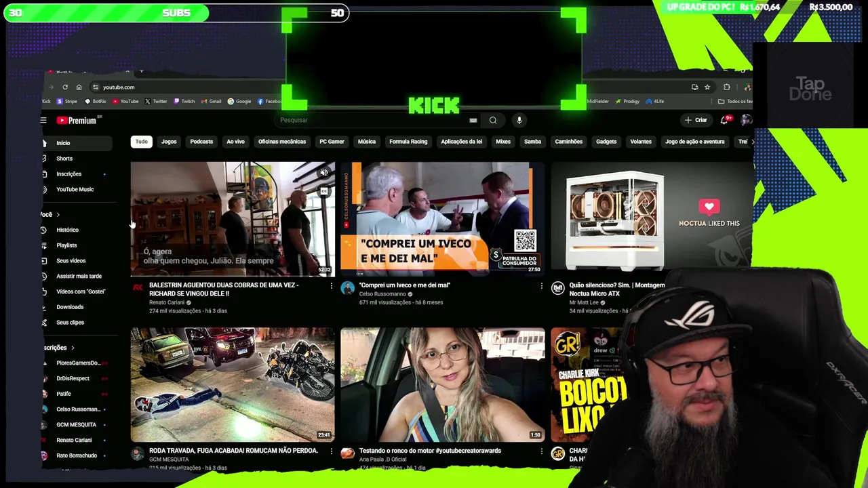Toggle captions on Balestrin video preview
The height and width of the screenshot is (488, 868).
click(324, 191)
